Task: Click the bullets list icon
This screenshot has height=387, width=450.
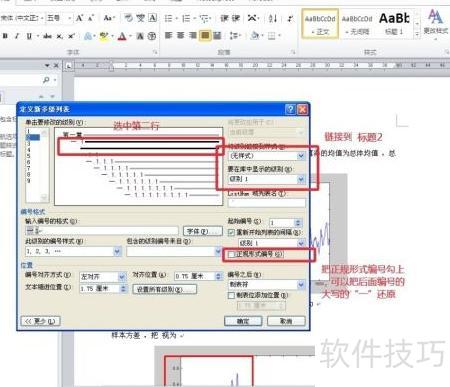Action: [x=169, y=18]
